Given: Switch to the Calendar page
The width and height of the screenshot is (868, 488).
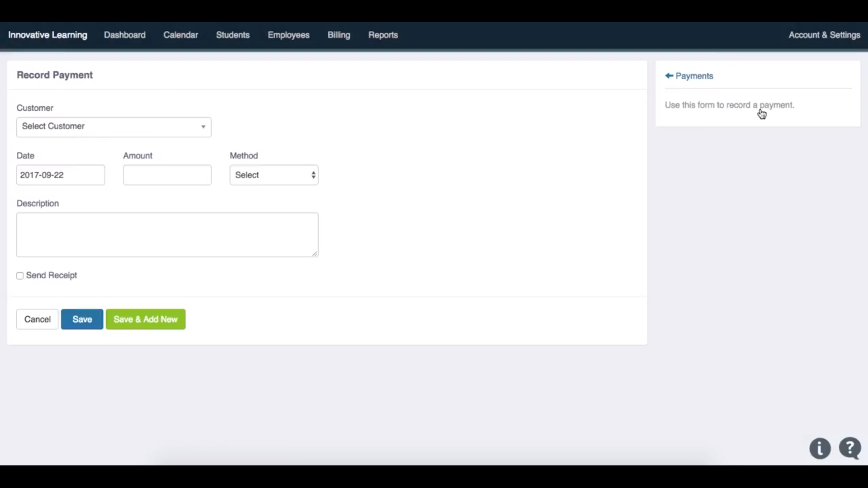Looking at the screenshot, I should click(x=180, y=35).
